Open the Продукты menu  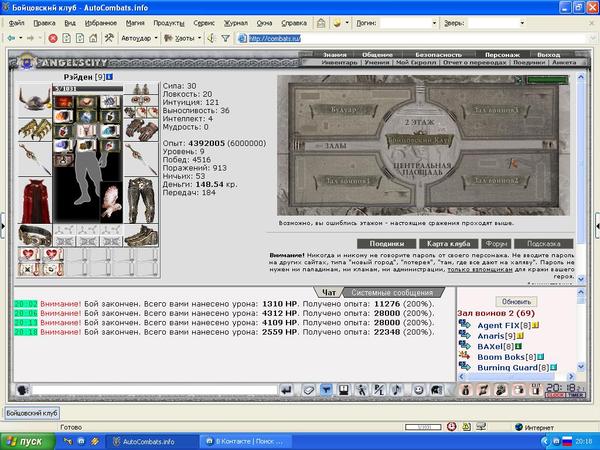pos(169,23)
